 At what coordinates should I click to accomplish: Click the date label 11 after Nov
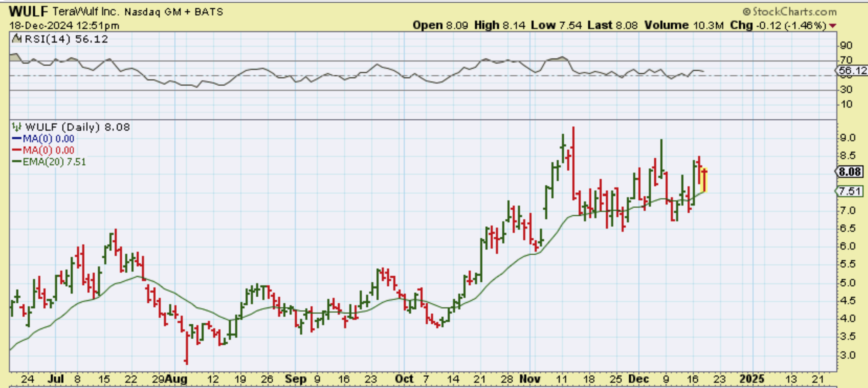click(x=562, y=379)
